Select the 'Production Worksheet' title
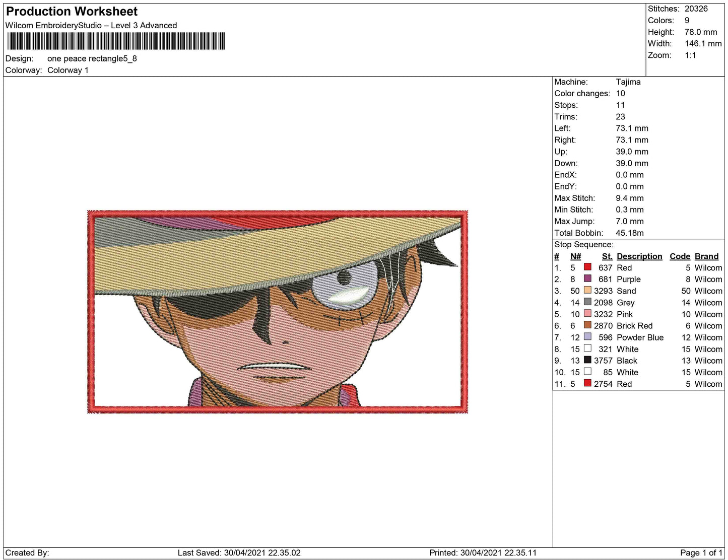The image size is (728, 560). pos(72,12)
